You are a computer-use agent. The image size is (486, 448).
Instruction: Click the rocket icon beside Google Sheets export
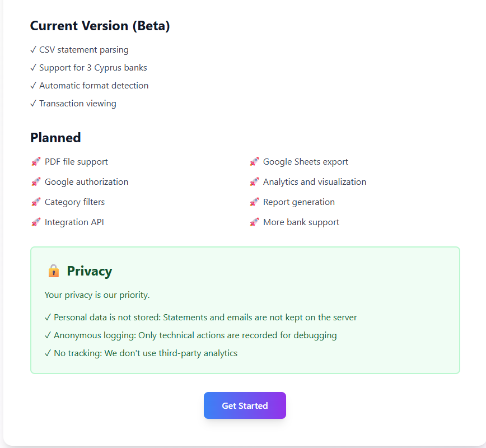coord(254,161)
